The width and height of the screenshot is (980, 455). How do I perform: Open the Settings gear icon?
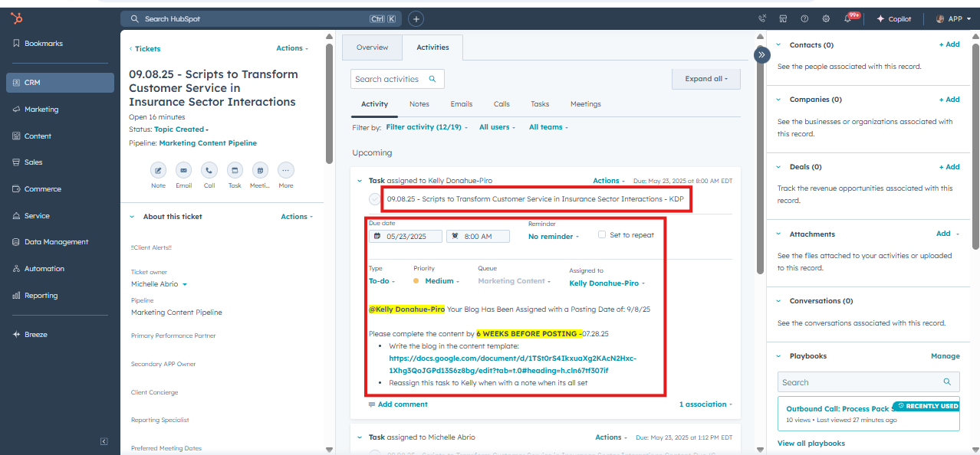click(826, 18)
